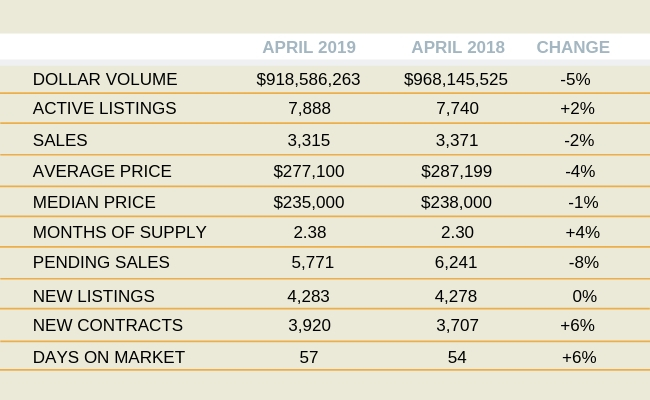This screenshot has height=400, width=650.
Task: Click the APRIL 2019 column header
Action: (308, 47)
